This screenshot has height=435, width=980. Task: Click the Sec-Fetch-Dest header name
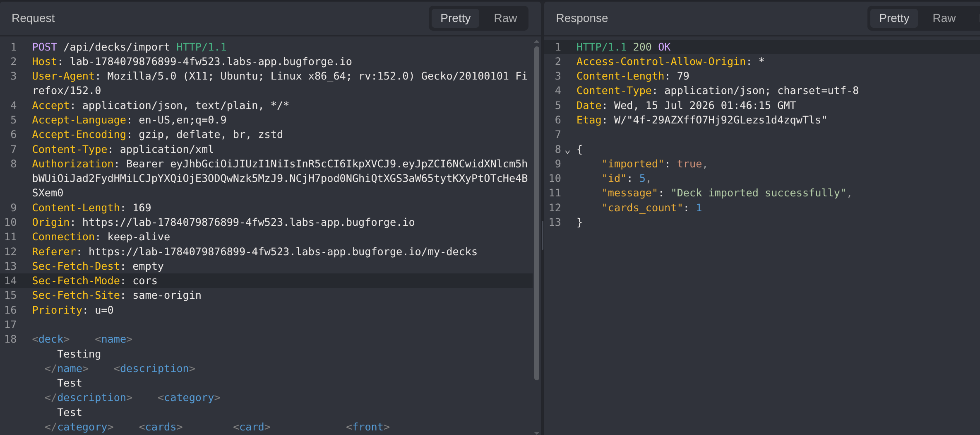(x=76, y=266)
